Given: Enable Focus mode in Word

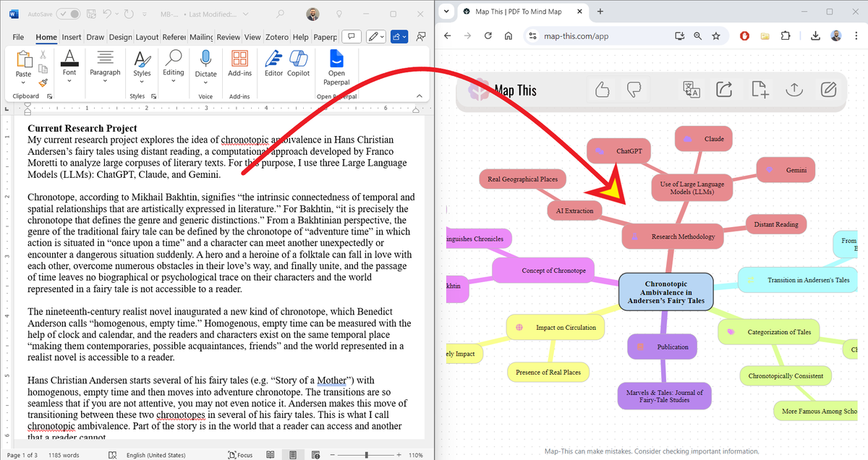Looking at the screenshot, I should pyautogui.click(x=240, y=455).
